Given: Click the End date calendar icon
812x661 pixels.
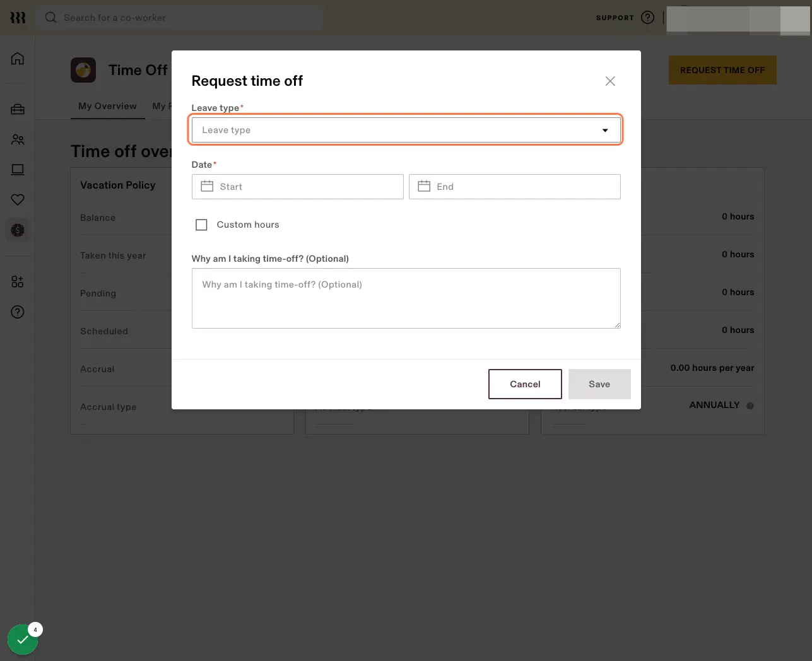Looking at the screenshot, I should tap(424, 186).
